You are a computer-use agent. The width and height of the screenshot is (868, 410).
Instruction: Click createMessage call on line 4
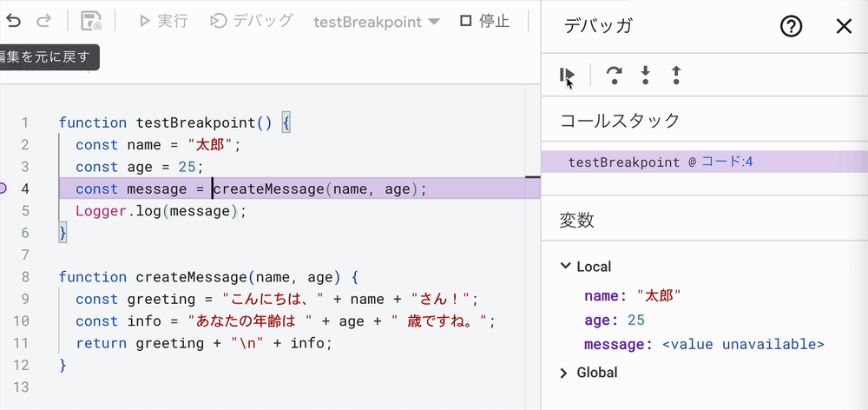point(320,189)
